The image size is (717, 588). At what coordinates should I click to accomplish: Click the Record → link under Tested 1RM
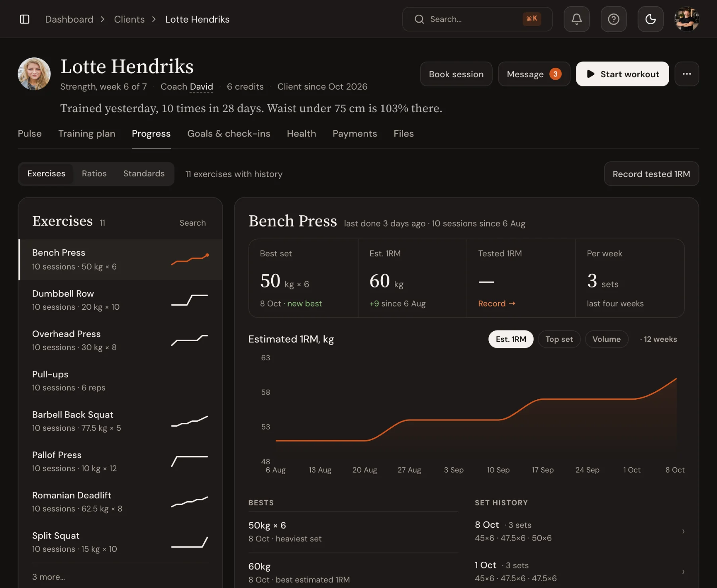point(497,304)
